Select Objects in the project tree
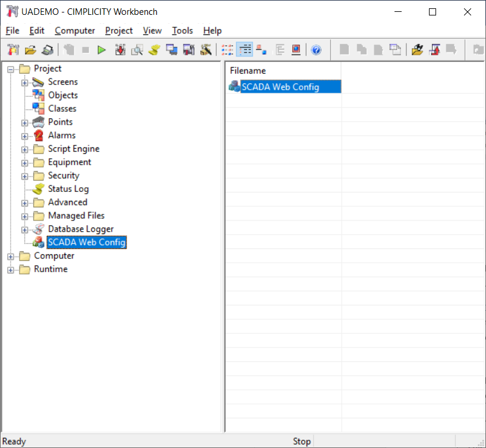Image resolution: width=486 pixels, height=448 pixels. (63, 95)
